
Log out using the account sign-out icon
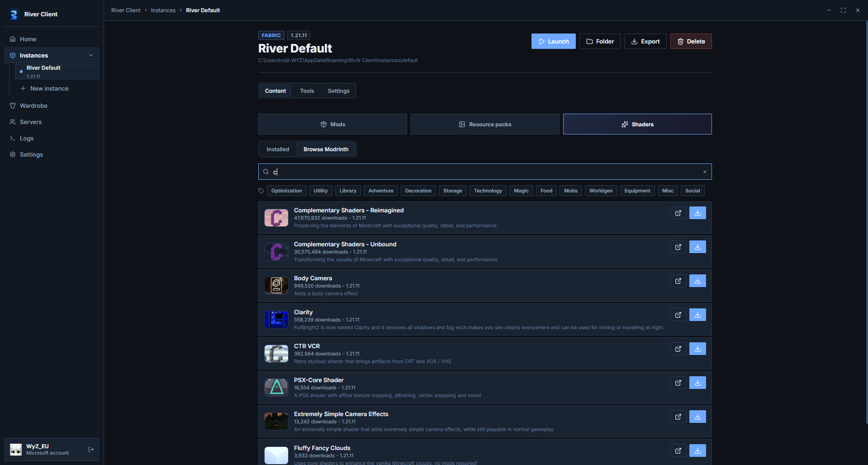91,449
